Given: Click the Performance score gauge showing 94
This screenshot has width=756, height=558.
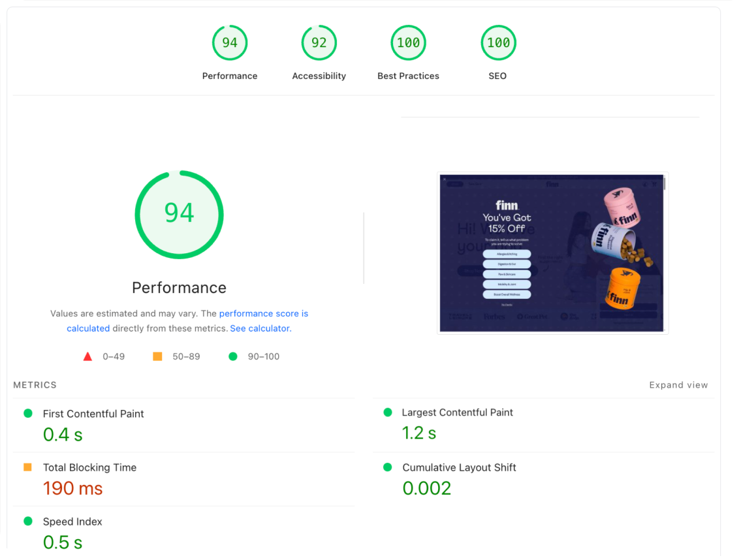Looking at the screenshot, I should [230, 43].
